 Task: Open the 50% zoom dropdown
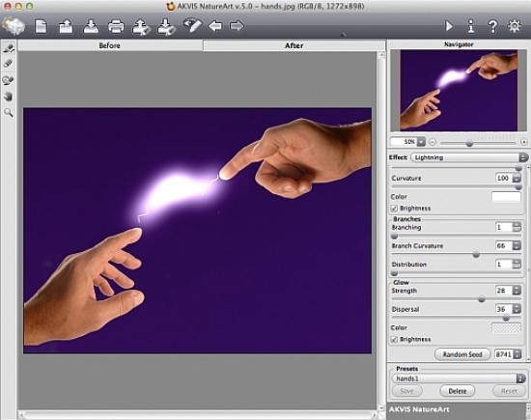click(x=421, y=142)
